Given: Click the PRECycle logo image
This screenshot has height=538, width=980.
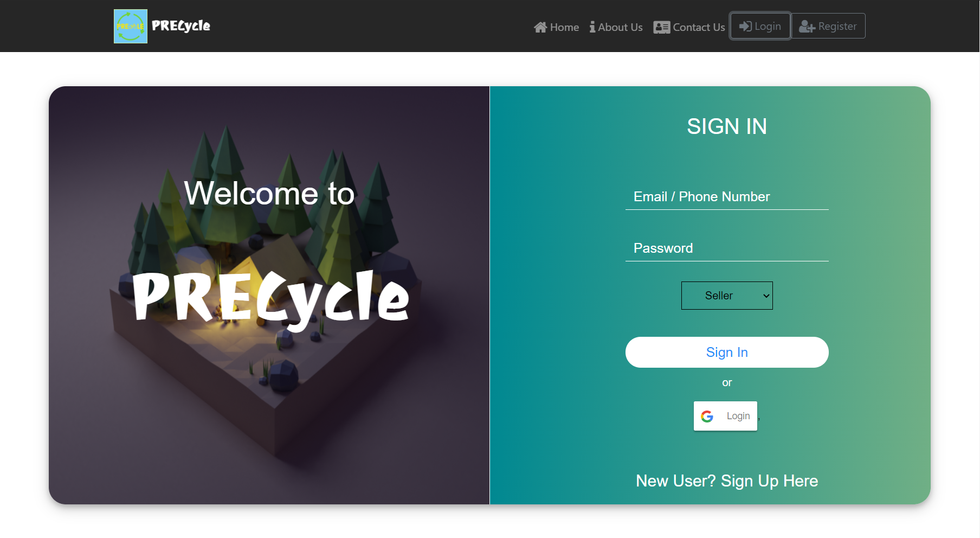Looking at the screenshot, I should tap(131, 26).
